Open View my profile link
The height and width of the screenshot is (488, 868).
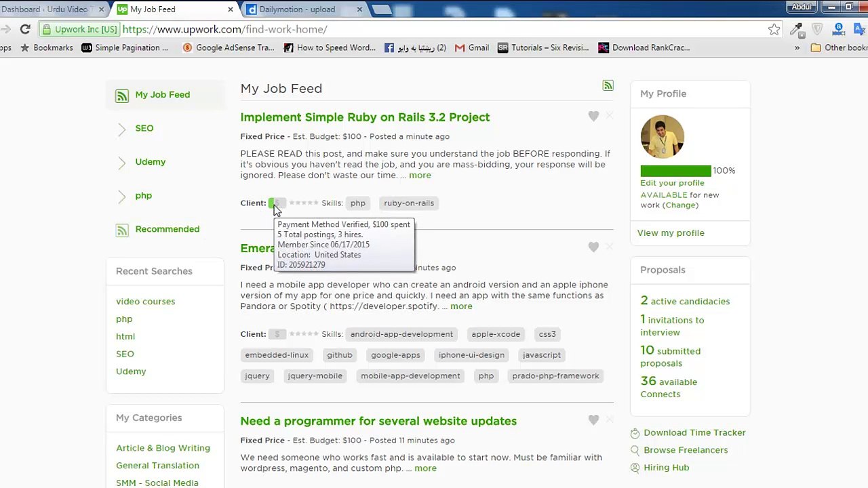671,232
